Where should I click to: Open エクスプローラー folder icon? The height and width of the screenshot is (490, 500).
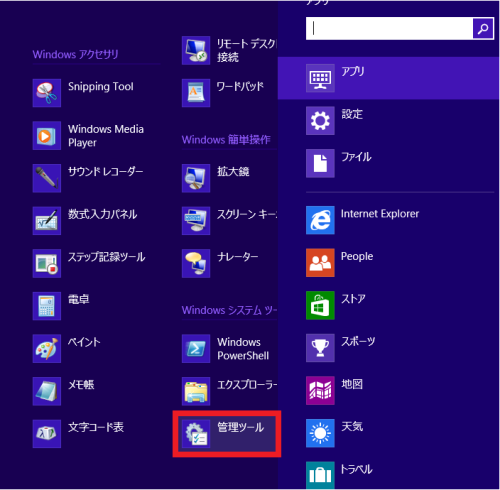[196, 391]
